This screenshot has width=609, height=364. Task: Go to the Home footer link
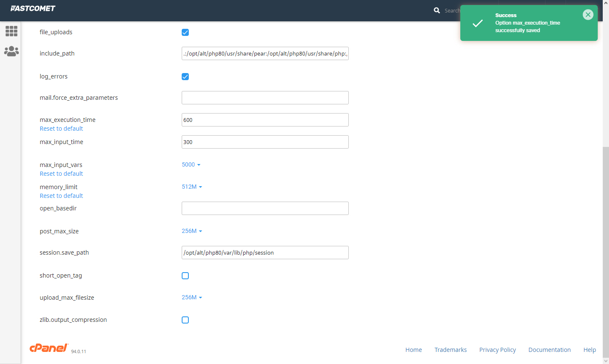point(414,350)
